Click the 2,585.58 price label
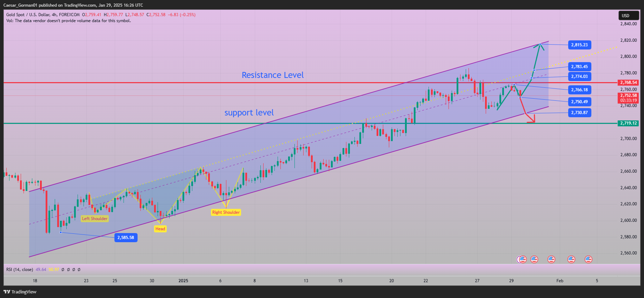This screenshot has width=644, height=298. point(126,238)
